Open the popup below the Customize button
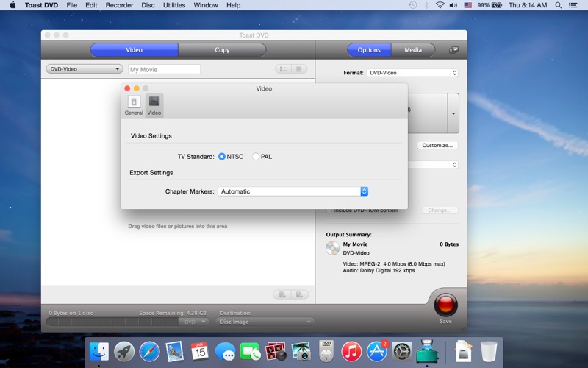Image resolution: width=588 pixels, height=368 pixels. [433, 165]
